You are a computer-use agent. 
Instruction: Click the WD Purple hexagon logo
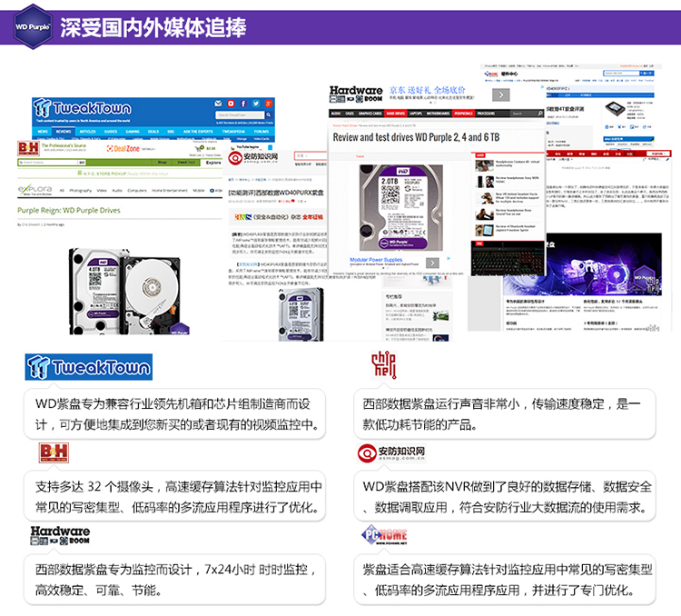33,27
